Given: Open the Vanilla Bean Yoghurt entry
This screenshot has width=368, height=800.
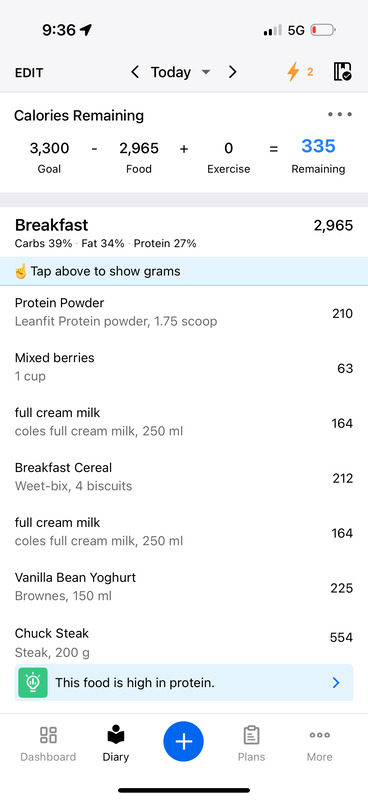Looking at the screenshot, I should (184, 587).
